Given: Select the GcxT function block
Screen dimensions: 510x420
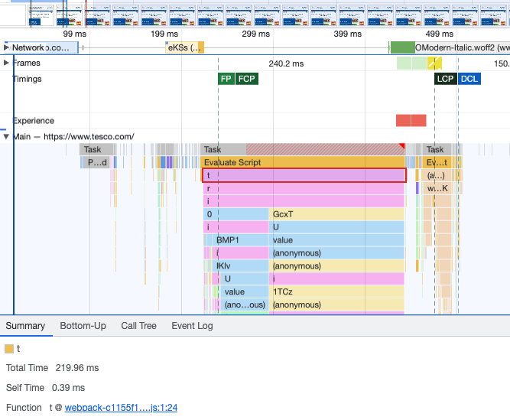Looking at the screenshot, I should tap(336, 214).
